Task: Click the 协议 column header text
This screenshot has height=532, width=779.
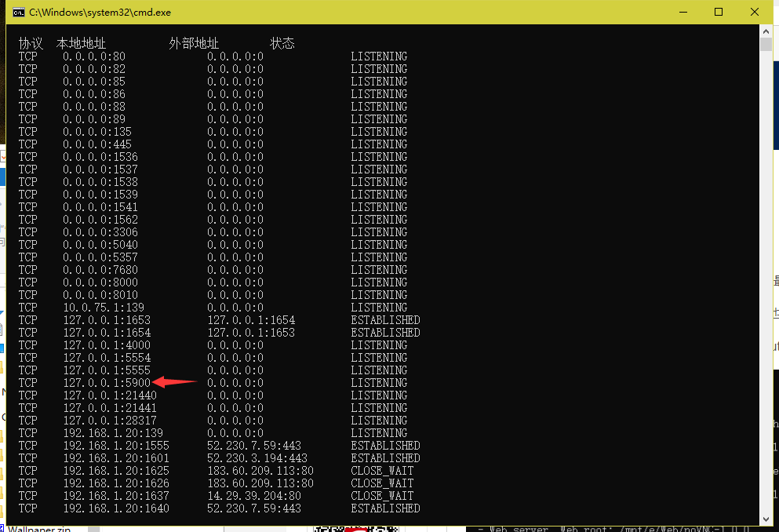Action: [x=31, y=43]
